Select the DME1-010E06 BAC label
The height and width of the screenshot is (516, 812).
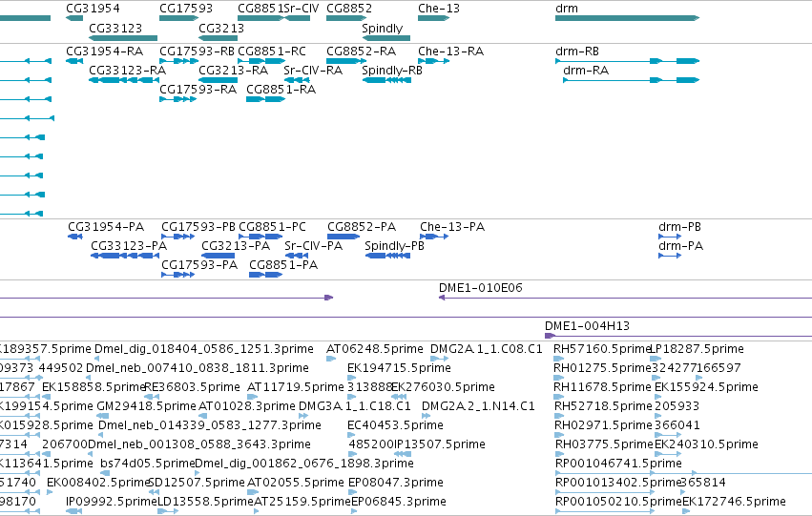(481, 288)
